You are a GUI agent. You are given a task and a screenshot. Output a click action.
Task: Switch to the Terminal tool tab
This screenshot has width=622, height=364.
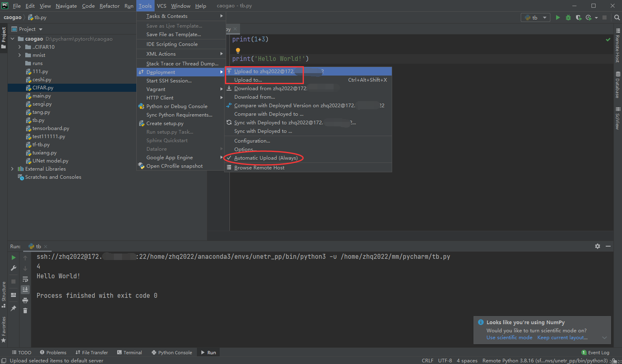[129, 353]
